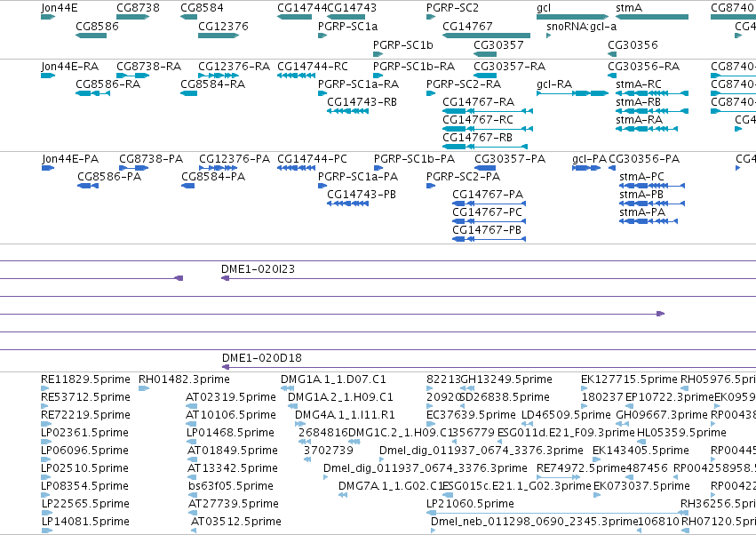
Task: Click transcript CG30357-RA
Action: [510, 66]
